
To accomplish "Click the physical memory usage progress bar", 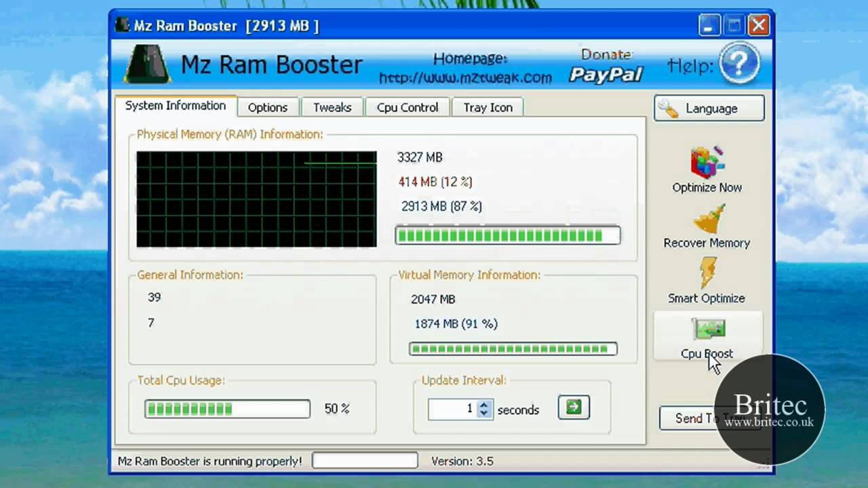I will click(507, 235).
